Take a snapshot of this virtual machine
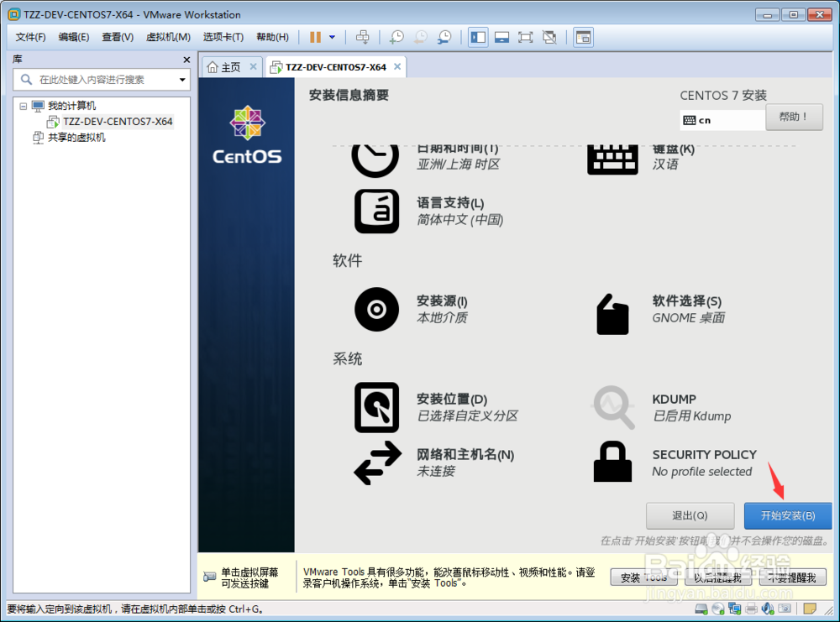Viewport: 840px width, 622px height. pyautogui.click(x=396, y=37)
